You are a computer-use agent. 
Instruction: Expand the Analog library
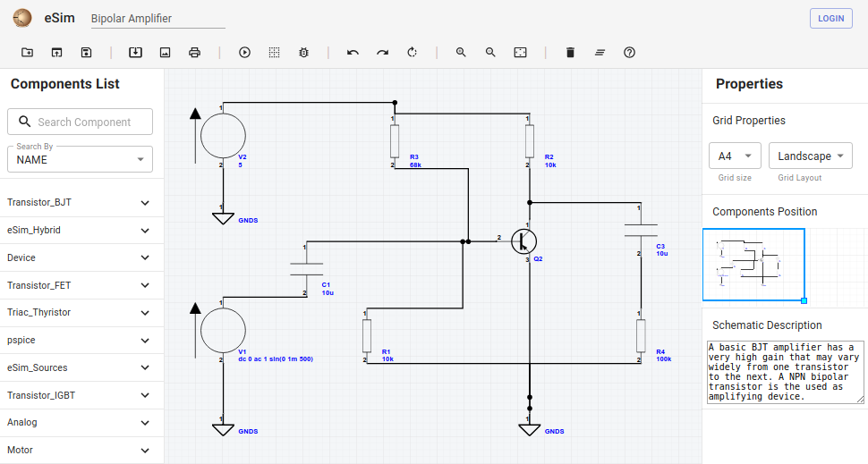pos(82,423)
